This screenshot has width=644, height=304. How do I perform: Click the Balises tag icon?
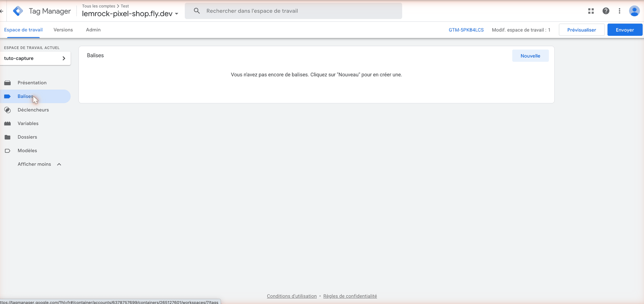coord(7,97)
